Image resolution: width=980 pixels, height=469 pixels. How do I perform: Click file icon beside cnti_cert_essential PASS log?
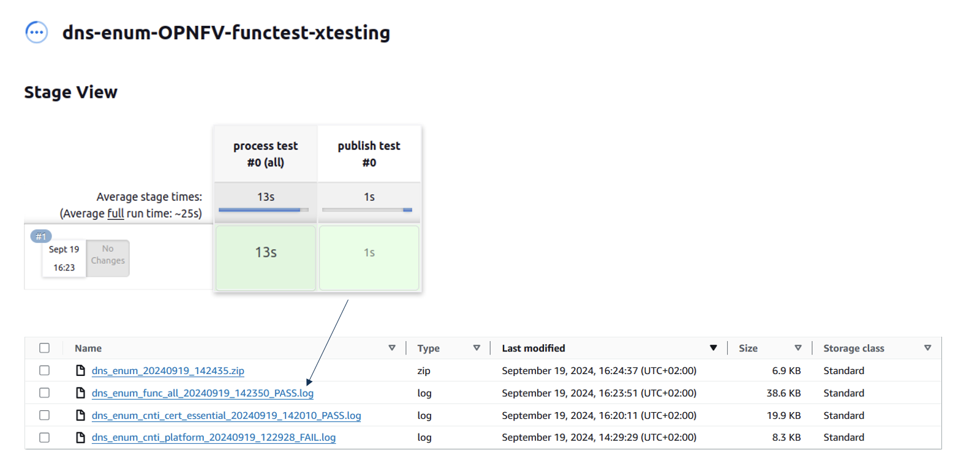click(x=80, y=415)
